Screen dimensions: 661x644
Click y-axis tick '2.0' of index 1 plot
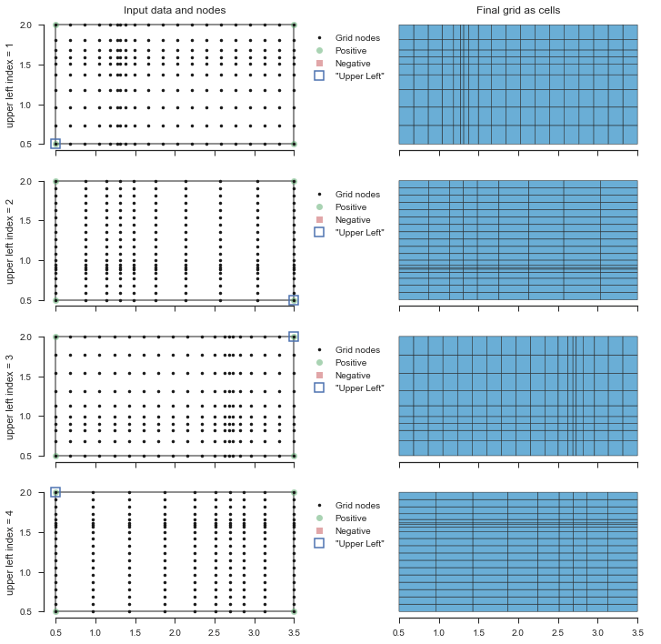(x=25, y=25)
